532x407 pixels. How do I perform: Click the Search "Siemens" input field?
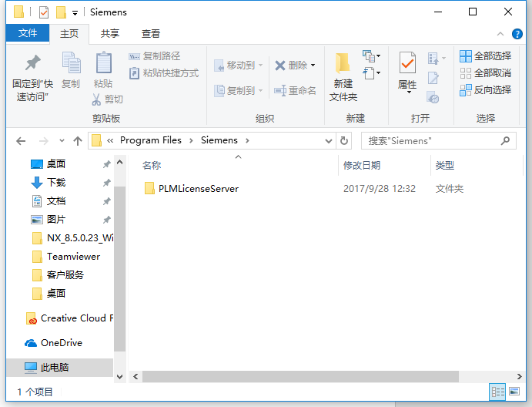tap(439, 140)
